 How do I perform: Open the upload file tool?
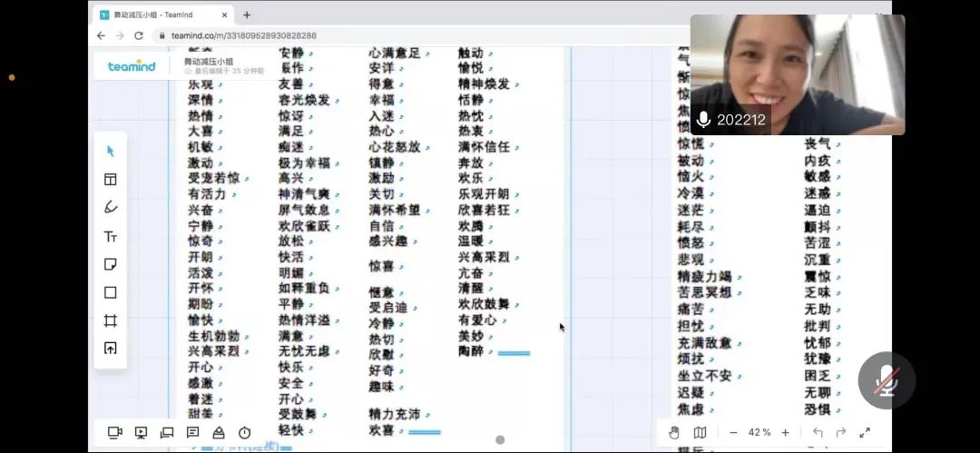tap(111, 349)
